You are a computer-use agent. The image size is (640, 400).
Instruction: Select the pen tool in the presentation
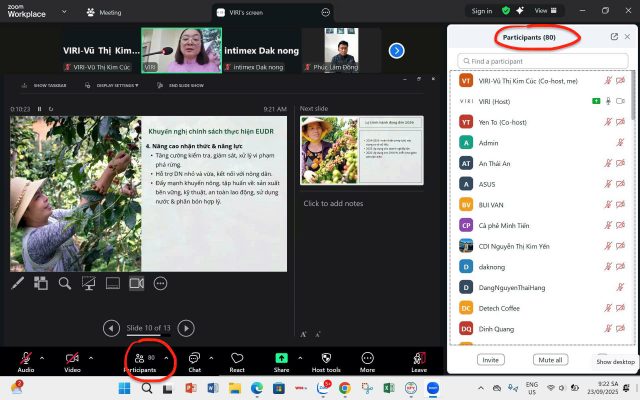click(x=17, y=283)
